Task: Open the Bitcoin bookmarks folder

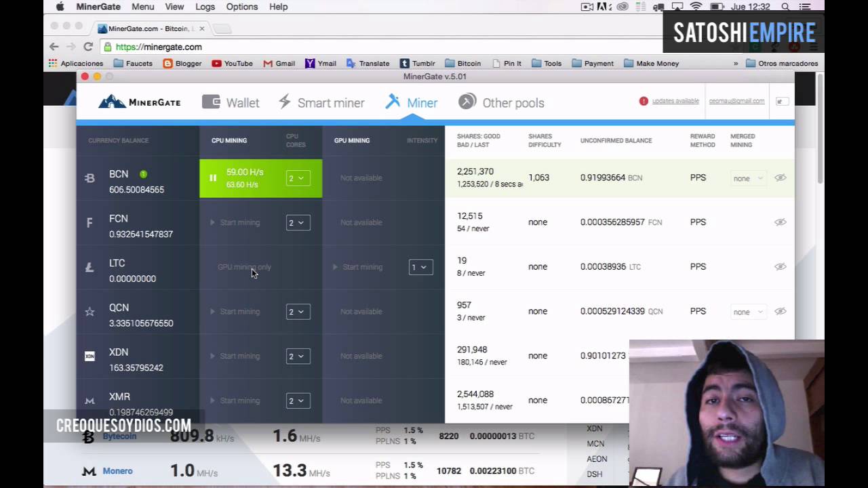Action: [462, 63]
